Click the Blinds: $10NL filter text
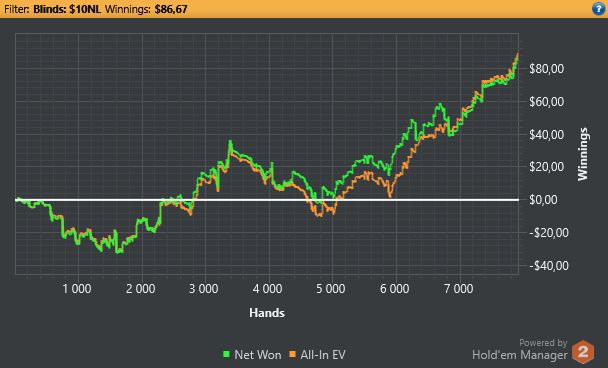The image size is (608, 368). coord(67,9)
